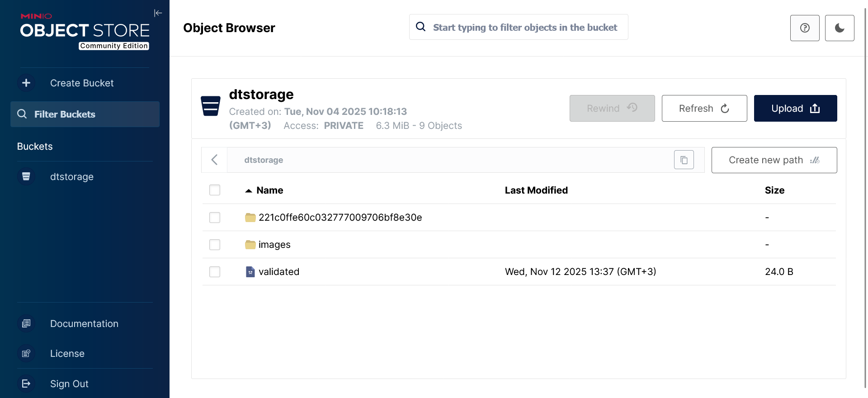Collapse the sidebar with the arrow icon

click(x=158, y=13)
